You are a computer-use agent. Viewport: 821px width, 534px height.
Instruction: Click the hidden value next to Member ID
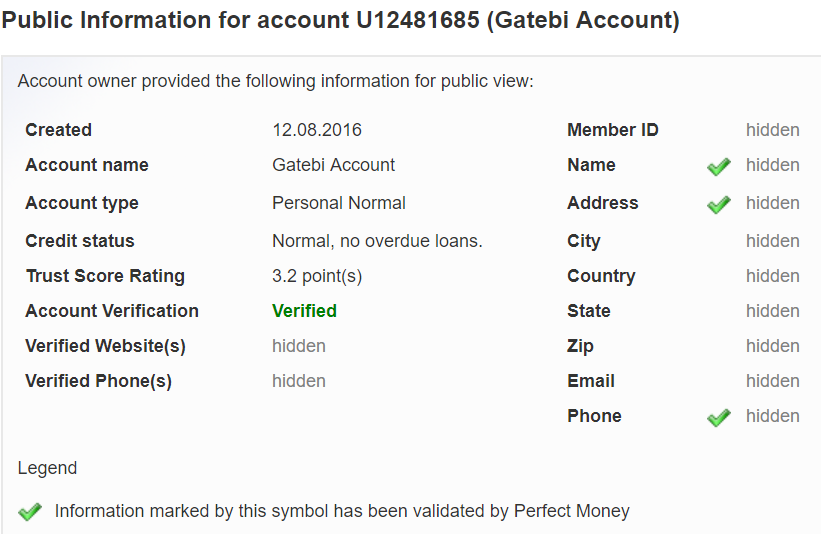pos(773,130)
